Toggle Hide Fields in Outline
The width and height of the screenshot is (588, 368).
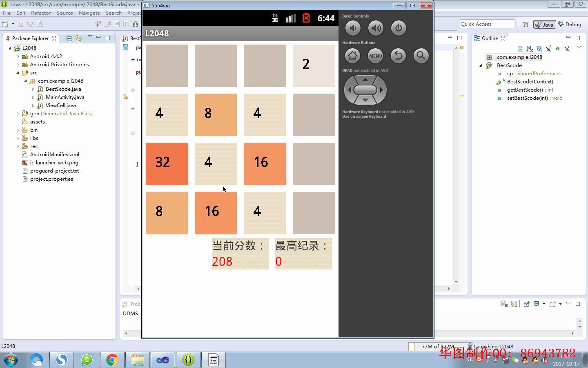(539, 49)
